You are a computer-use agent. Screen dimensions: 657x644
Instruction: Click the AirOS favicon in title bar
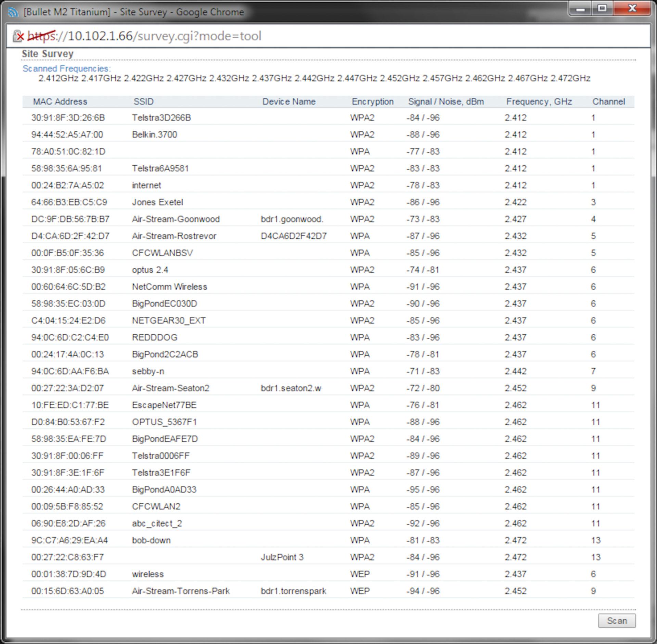[x=13, y=12]
